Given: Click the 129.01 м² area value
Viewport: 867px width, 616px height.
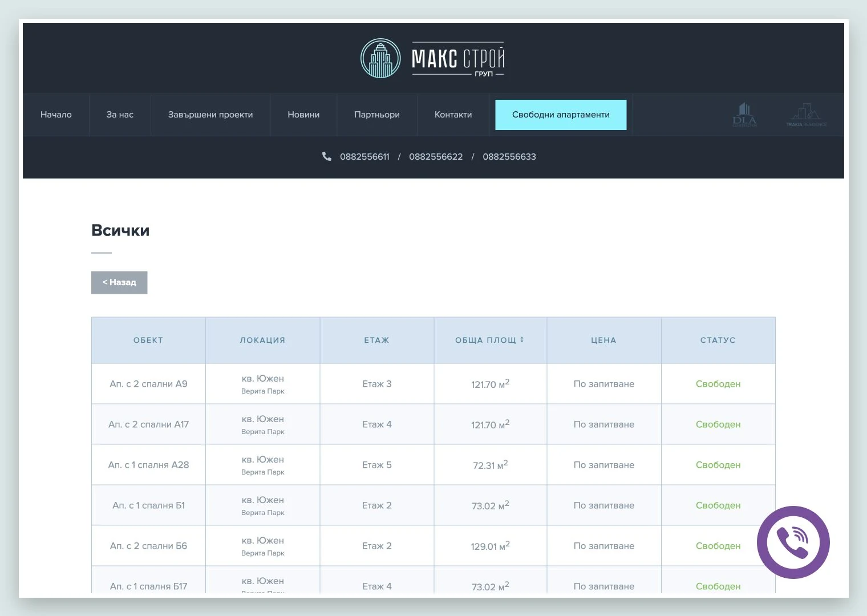Looking at the screenshot, I should click(491, 546).
